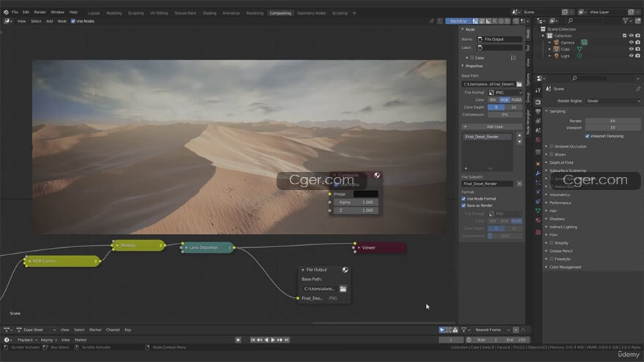
Task: Expand the Volumetrics panel
Action: [559, 195]
